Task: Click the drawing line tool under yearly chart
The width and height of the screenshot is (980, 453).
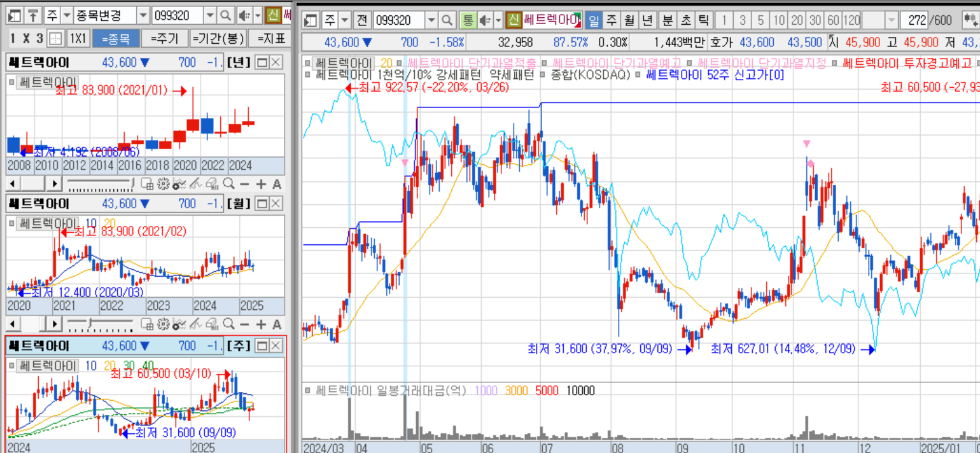Action: (x=195, y=184)
